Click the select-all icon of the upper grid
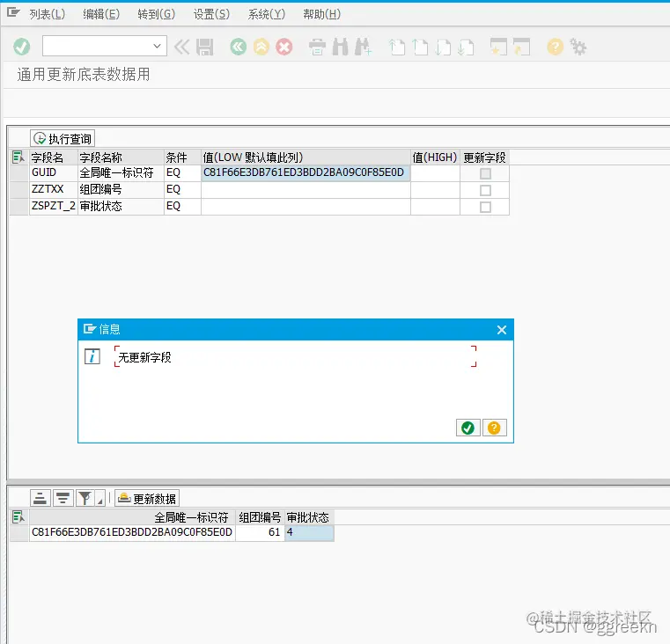Screen dimensions: 670x644 click(x=18, y=157)
